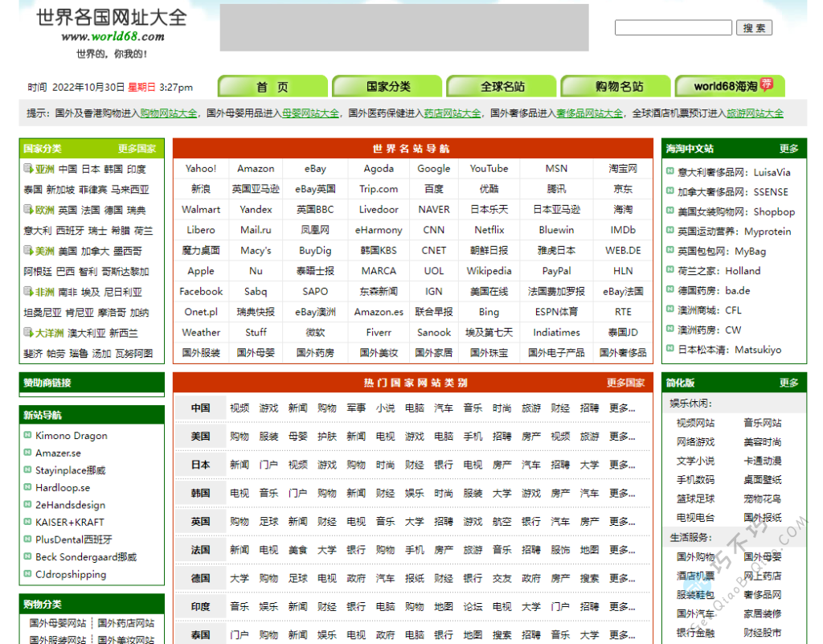Expand 更多 in the 简化版 header
Image resolution: width=823 pixels, height=644 pixels.
[788, 383]
